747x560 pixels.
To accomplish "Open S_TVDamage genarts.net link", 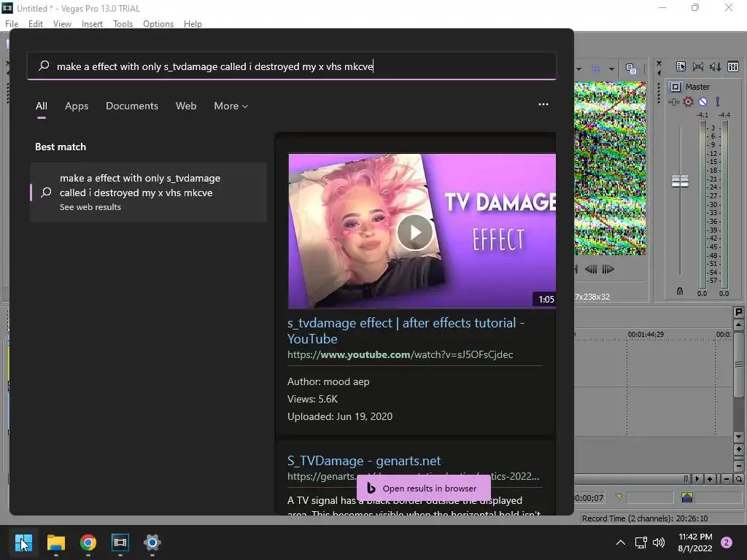I will tap(364, 461).
